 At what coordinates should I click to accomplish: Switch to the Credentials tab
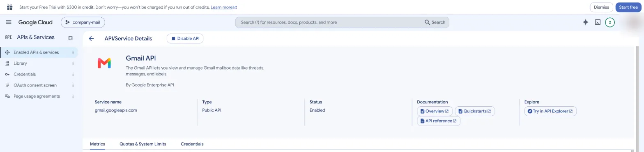192,144
